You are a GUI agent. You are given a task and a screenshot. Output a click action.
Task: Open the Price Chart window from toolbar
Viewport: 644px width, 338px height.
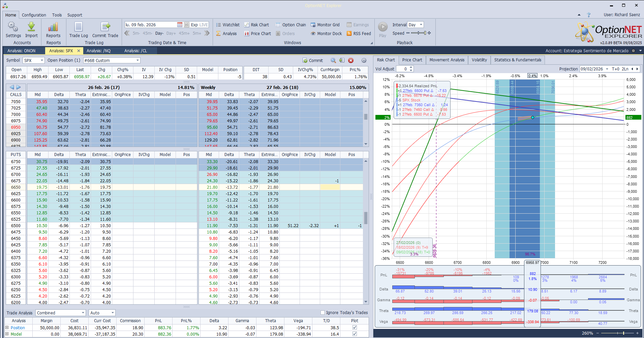[257, 33]
